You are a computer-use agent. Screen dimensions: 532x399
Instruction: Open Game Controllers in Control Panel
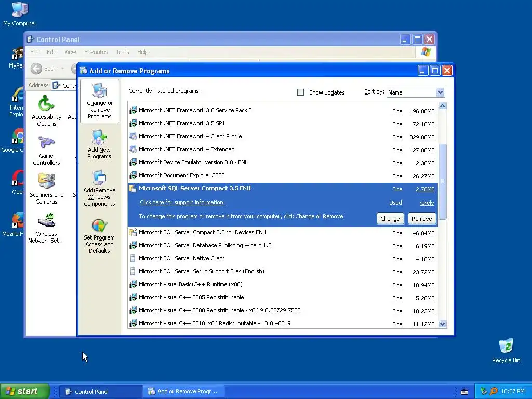tap(46, 150)
